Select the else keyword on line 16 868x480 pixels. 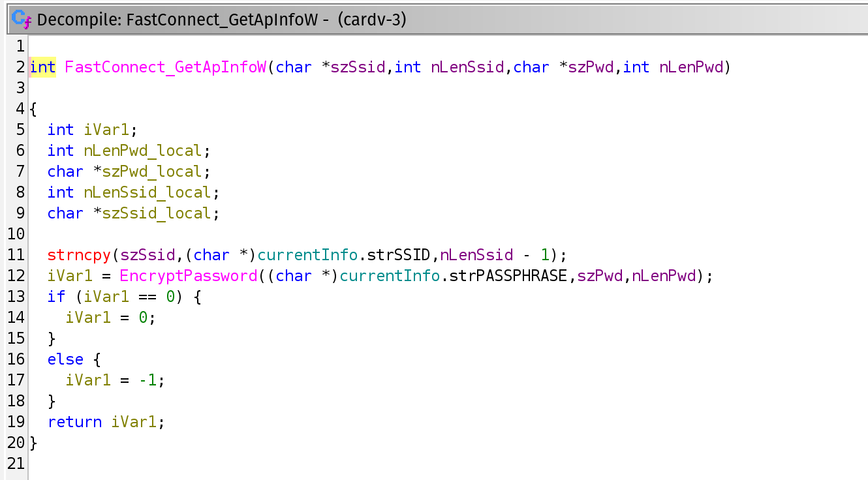66,359
